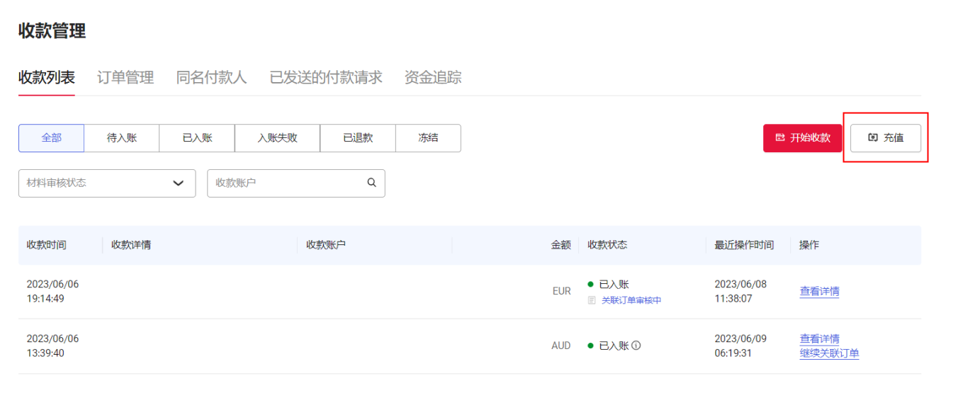Open the 同名付款人 tab

[211, 78]
